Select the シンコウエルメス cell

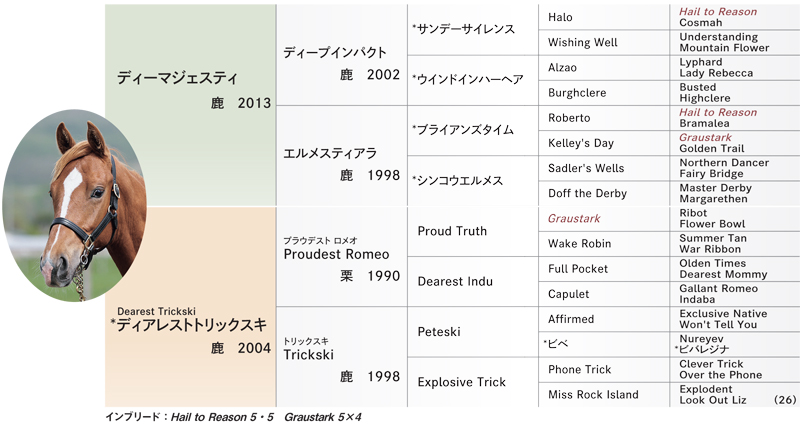click(473, 181)
